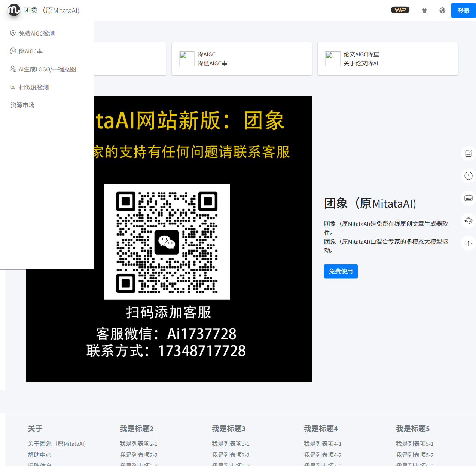The image size is (476, 466).
Task: Open the language globe icon
Action: (x=442, y=10)
